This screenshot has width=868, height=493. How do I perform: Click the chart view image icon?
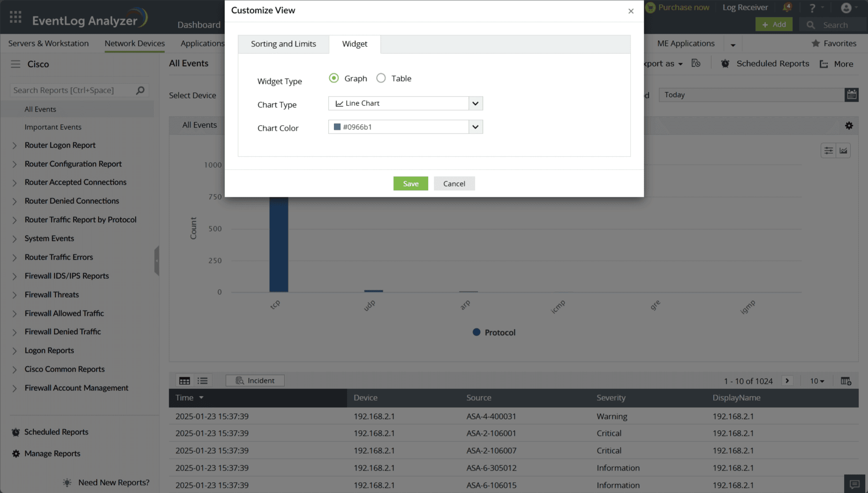point(843,150)
